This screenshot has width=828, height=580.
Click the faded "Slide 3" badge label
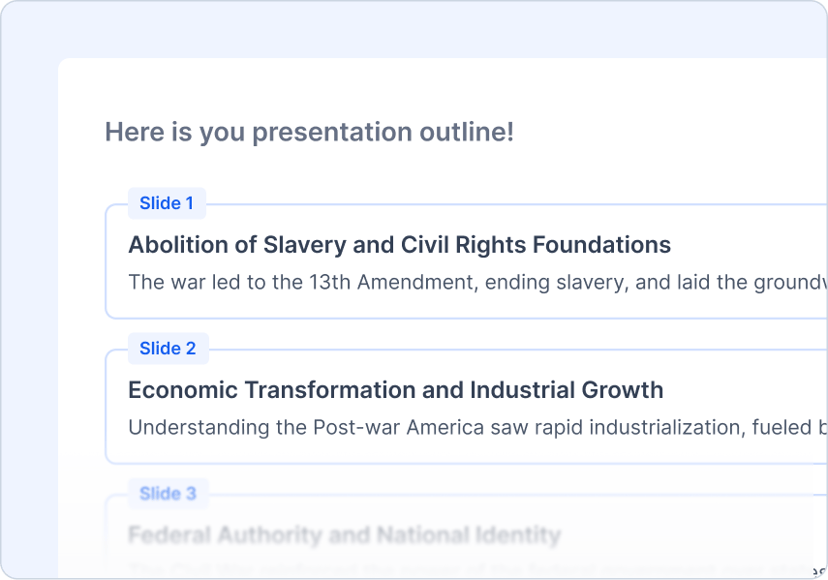point(168,494)
